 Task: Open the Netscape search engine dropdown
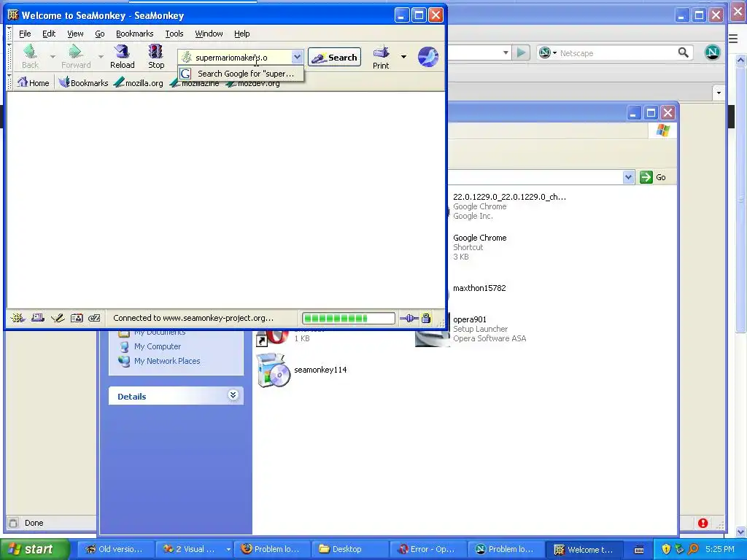coord(548,52)
